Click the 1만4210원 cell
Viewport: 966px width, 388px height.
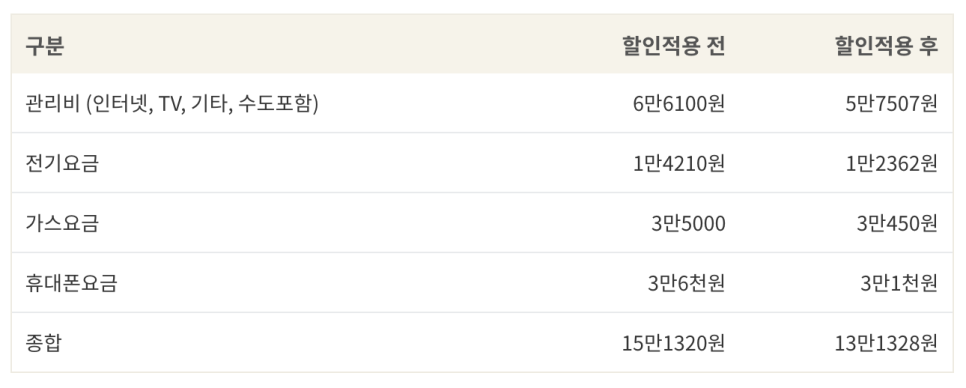678,163
